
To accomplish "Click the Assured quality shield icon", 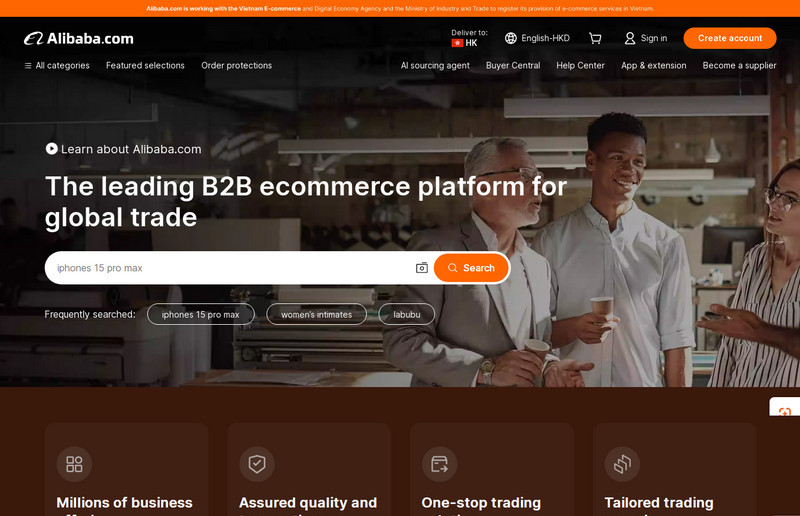I will (x=257, y=464).
